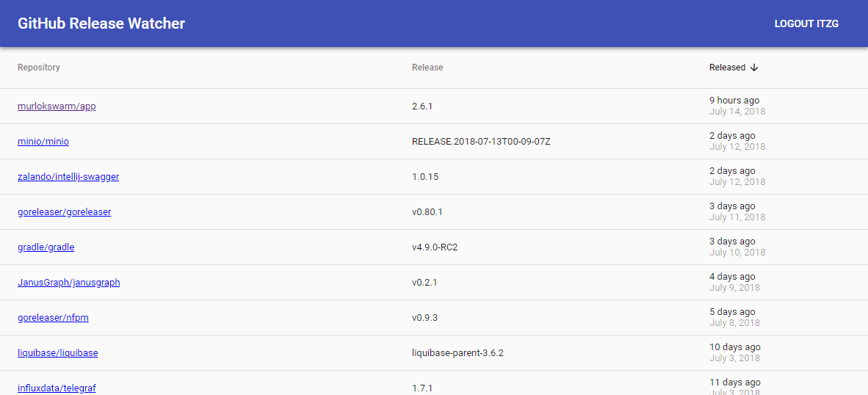Viewport: 868px width, 395px height.
Task: Click the 11 days ago timestamp
Action: click(x=735, y=383)
